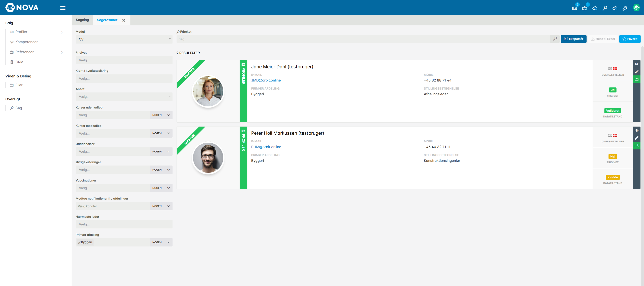Open NOGEN dropdown for Primær afdeling
Screen dimensions: 644x286
161,242
